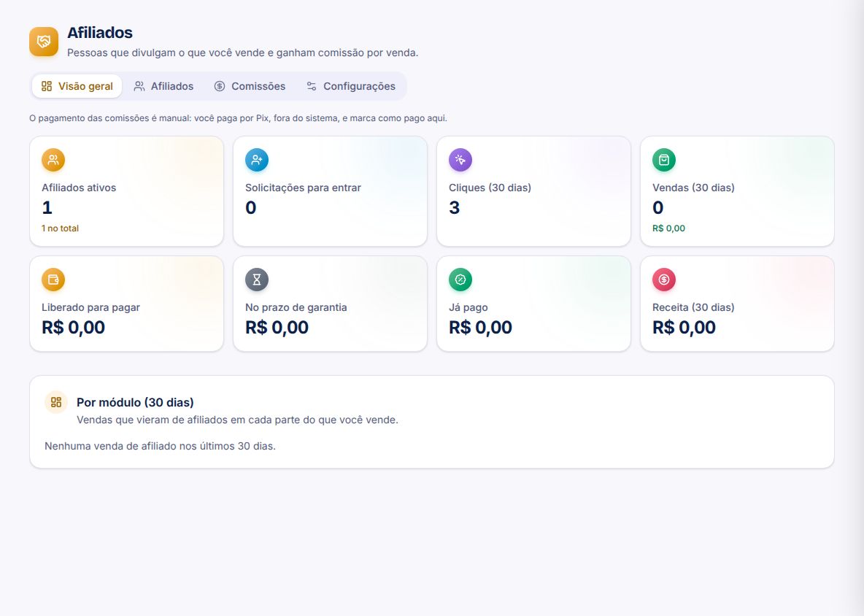Click the green "R$ 0,00" under Vendas
The height and width of the screenshot is (616, 864).
point(669,228)
